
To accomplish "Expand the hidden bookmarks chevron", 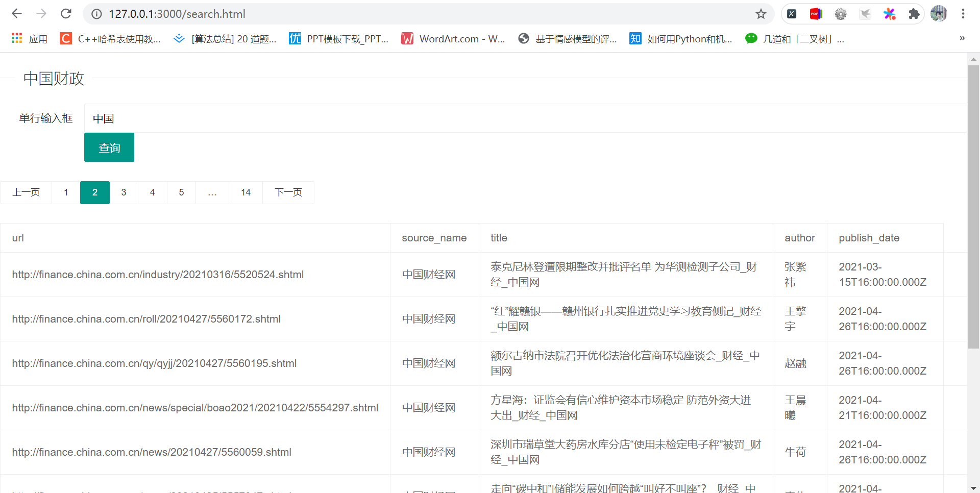I will click(962, 38).
